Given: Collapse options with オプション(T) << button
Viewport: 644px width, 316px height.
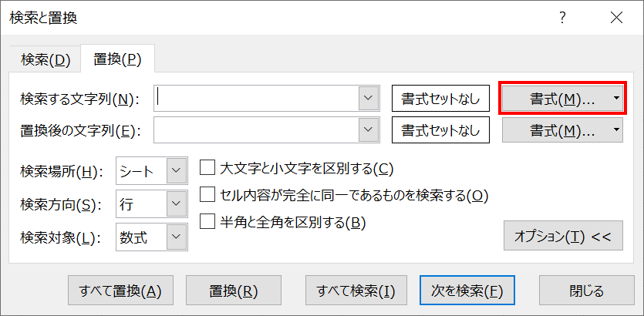Looking at the screenshot, I should pyautogui.click(x=562, y=237).
